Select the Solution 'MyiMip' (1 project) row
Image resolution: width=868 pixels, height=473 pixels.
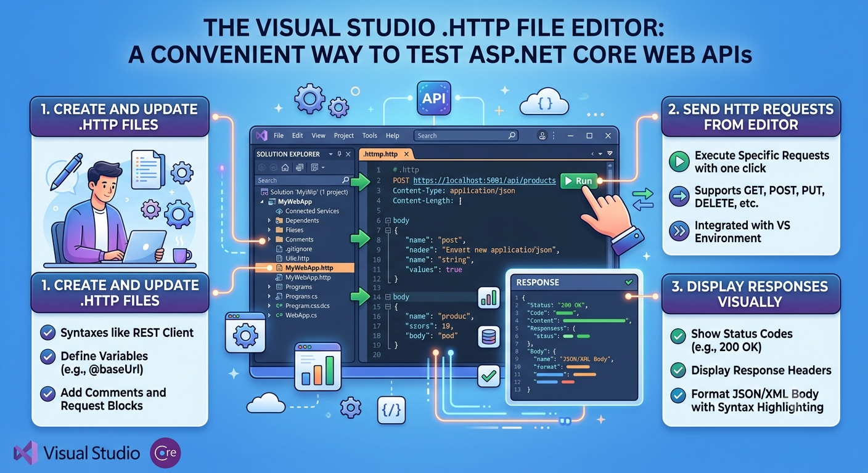[x=305, y=192]
